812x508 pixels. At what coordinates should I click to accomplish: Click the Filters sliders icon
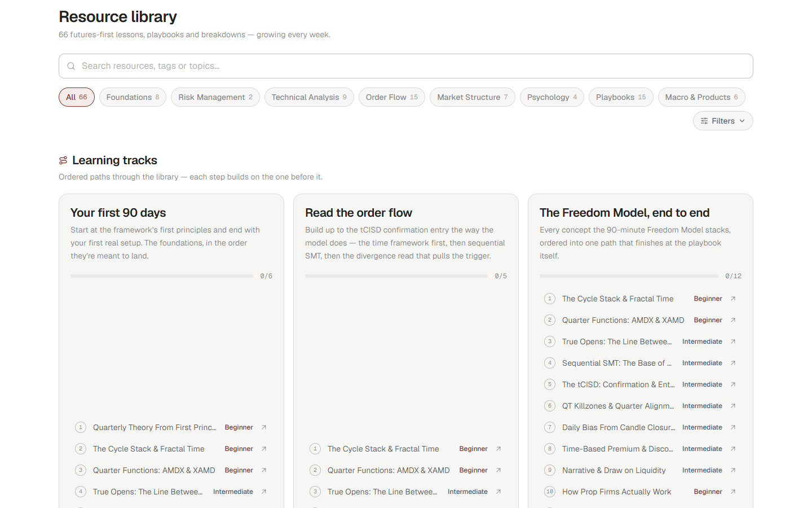pyautogui.click(x=704, y=121)
